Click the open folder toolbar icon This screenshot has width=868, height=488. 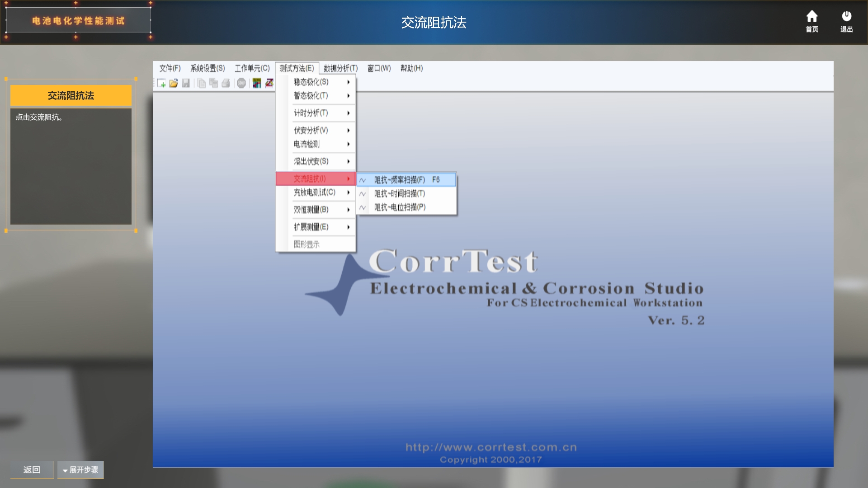pos(174,83)
